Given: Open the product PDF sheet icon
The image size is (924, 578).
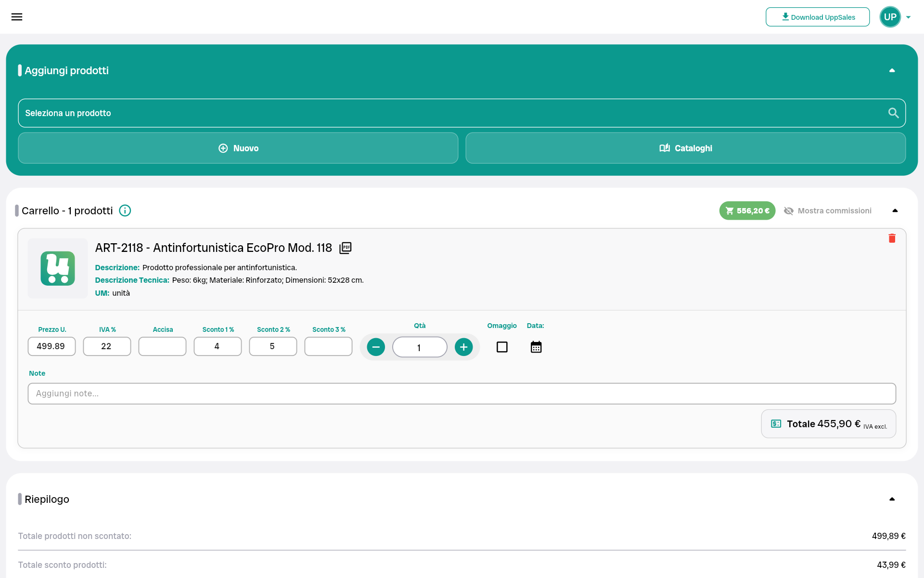Looking at the screenshot, I should [346, 248].
